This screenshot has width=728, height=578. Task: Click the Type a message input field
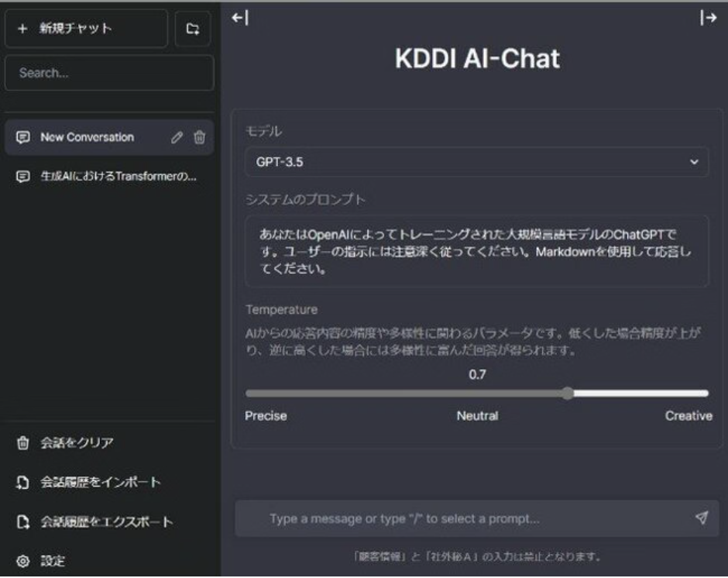(x=465, y=518)
